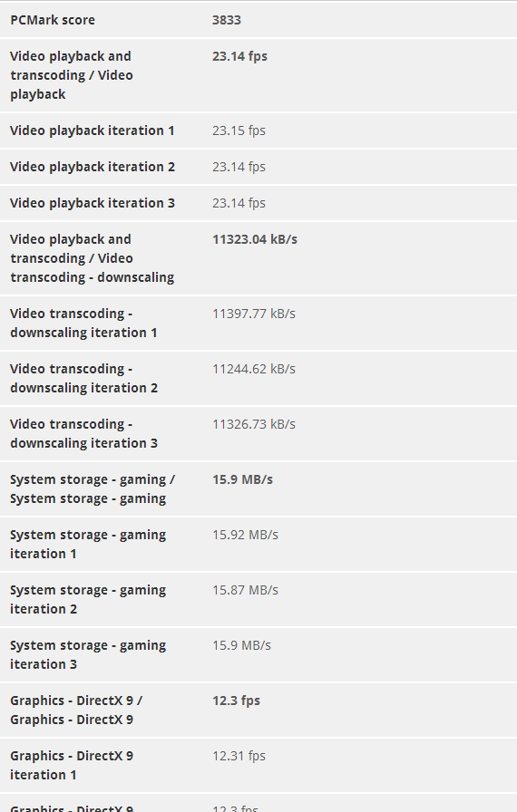The height and width of the screenshot is (812, 517).
Task: Click Video playback iteration 1 row label
Action: (93, 130)
